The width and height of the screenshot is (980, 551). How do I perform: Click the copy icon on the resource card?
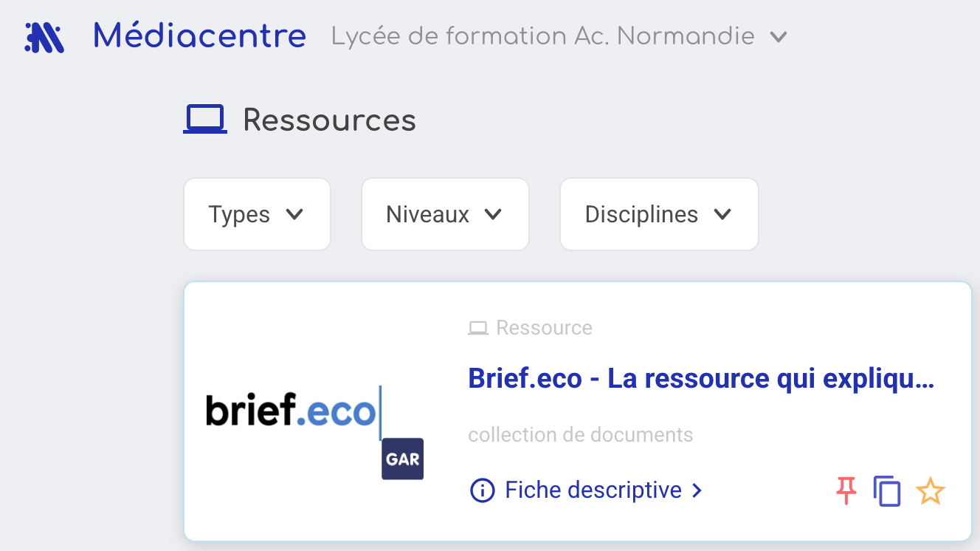click(x=887, y=491)
